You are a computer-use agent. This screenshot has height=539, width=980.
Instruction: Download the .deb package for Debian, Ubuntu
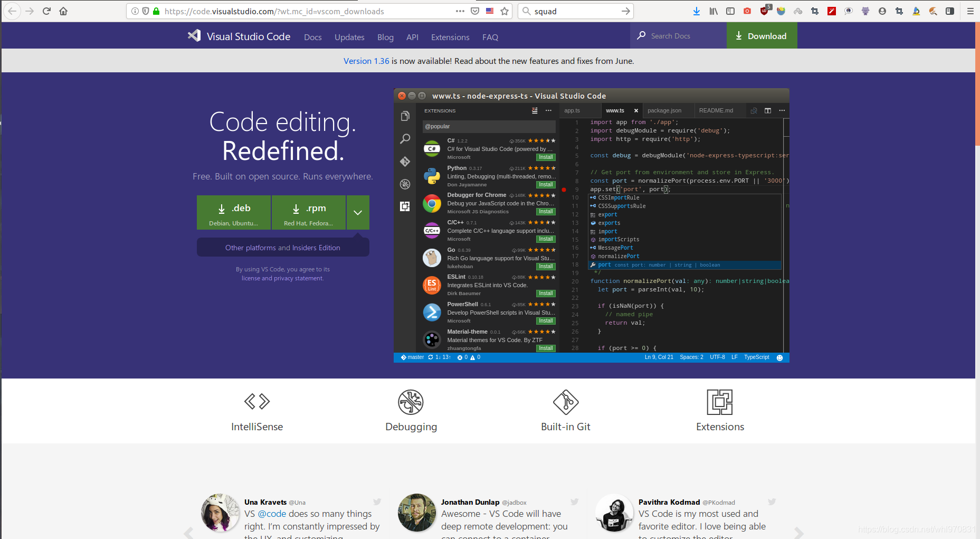coord(234,212)
